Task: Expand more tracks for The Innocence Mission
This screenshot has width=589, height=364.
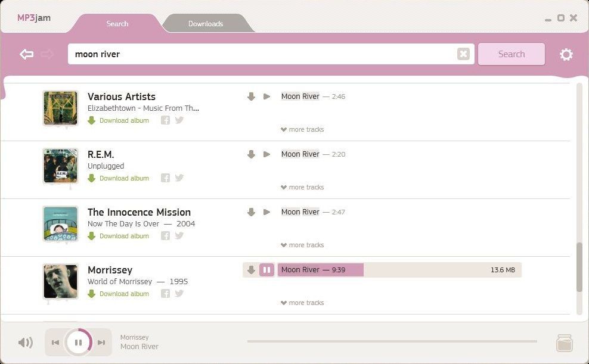Action: 302,245
